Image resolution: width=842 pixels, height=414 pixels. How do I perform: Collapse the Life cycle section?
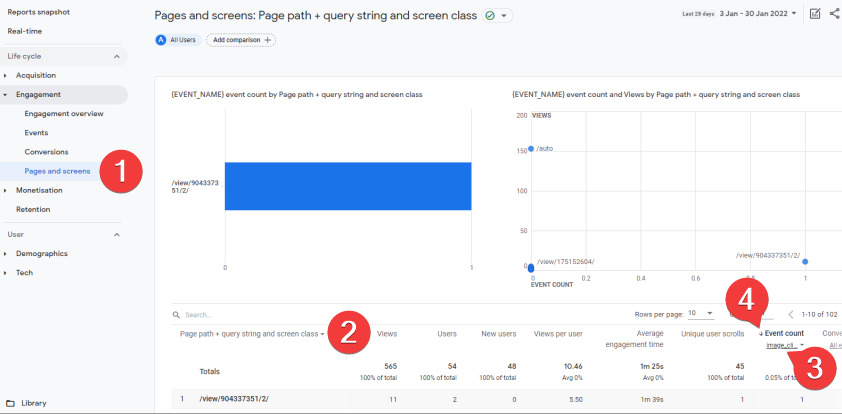click(117, 56)
